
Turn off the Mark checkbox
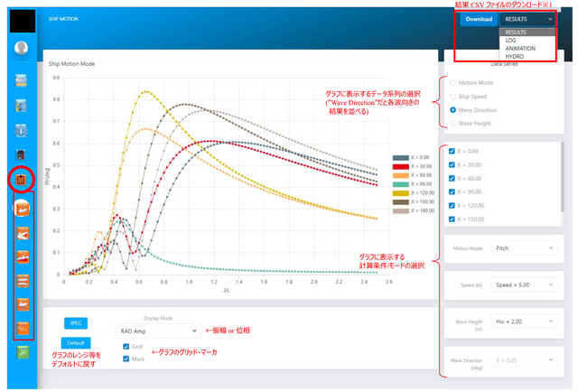pyautogui.click(x=126, y=359)
